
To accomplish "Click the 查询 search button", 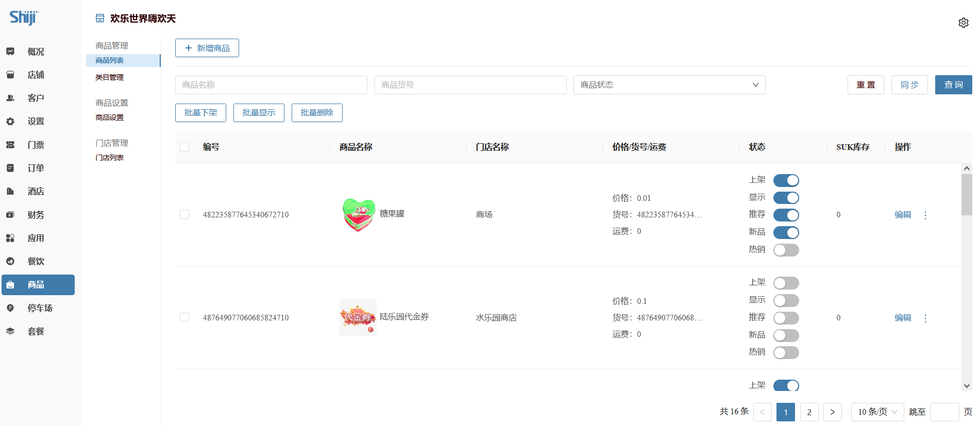I will tap(954, 85).
